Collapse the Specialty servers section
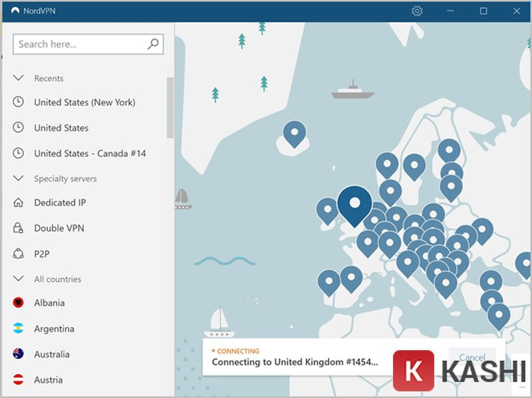 pos(19,179)
